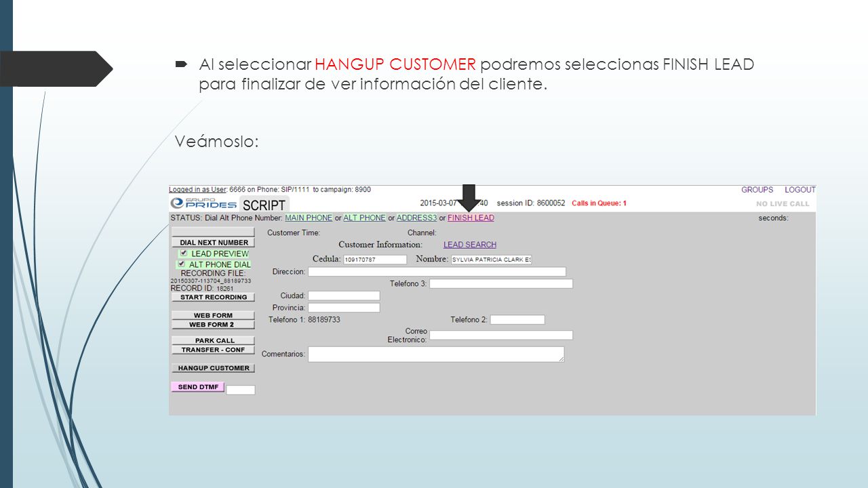868x488 pixels.
Task: Click DIAL NEXT NUMBER button
Action: click(x=213, y=243)
